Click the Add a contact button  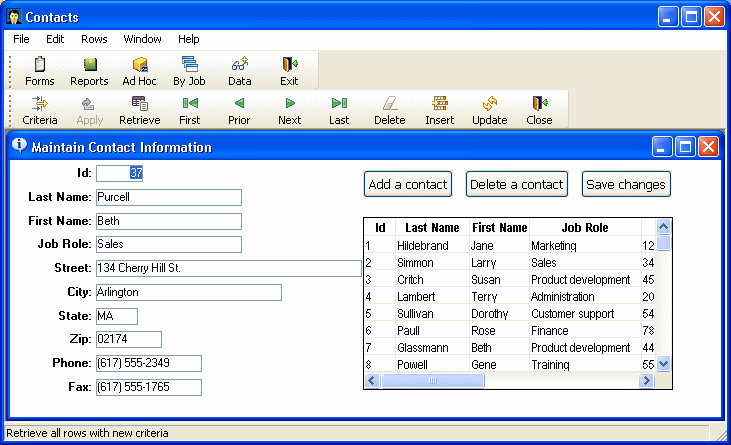[408, 185]
